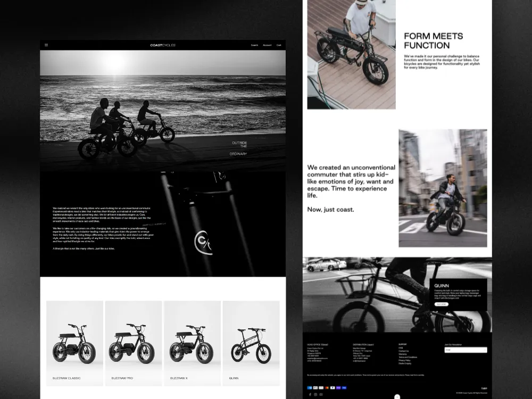Viewport: 532px width, 399px height.
Task: Click the head office email address
Action: [318, 358]
